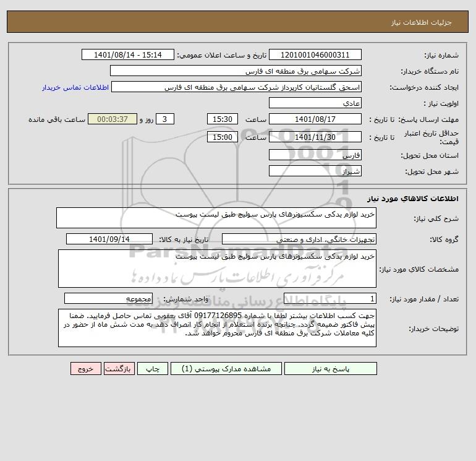Click the countdown timer 00:03:37
476x461 pixels.
click(113, 119)
